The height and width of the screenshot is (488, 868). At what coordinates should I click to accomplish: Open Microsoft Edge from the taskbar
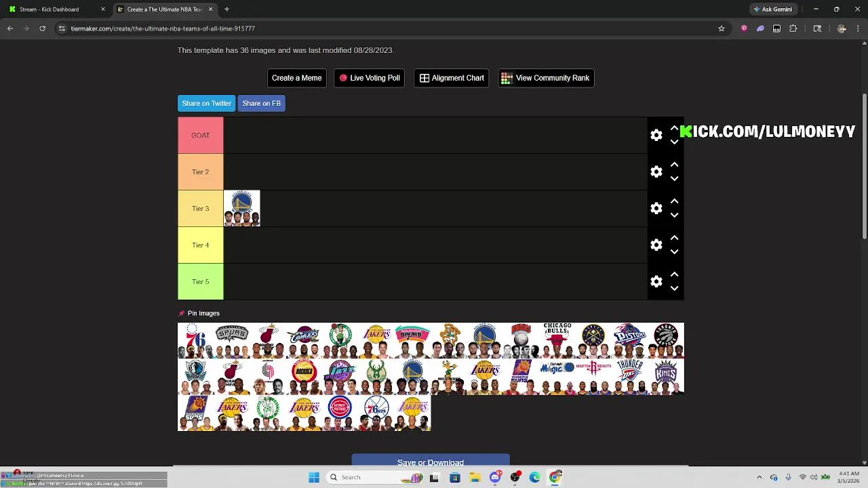tap(535, 477)
